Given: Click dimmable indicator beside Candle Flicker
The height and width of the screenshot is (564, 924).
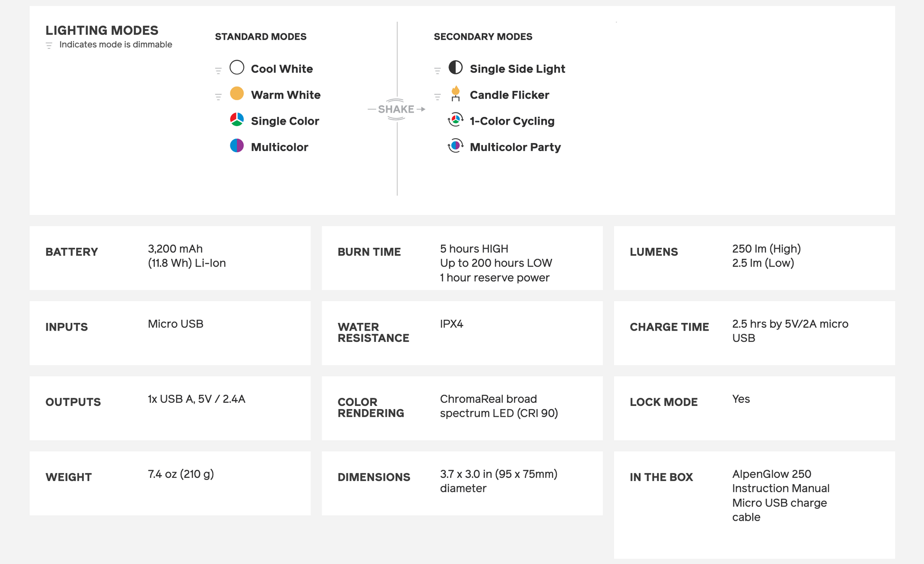Looking at the screenshot, I should [437, 97].
